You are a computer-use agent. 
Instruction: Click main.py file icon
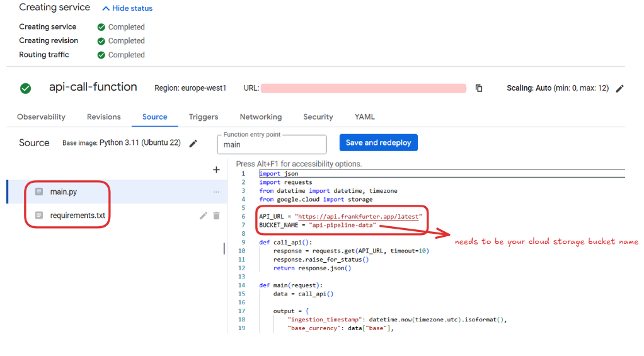click(x=39, y=192)
